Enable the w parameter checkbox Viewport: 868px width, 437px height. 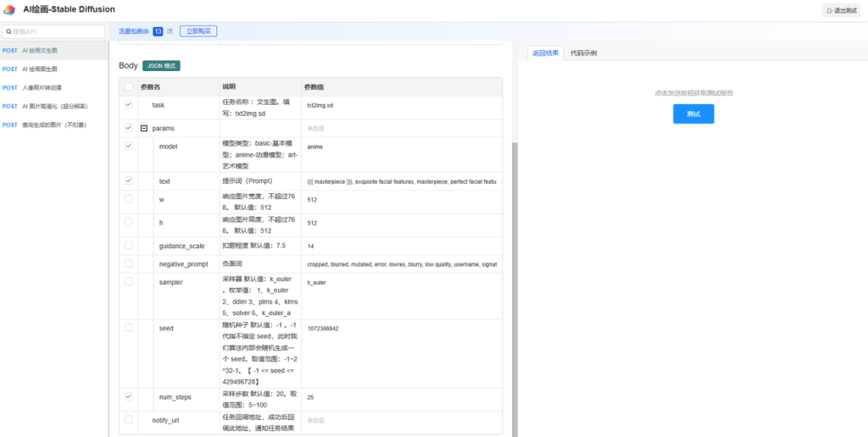click(129, 198)
